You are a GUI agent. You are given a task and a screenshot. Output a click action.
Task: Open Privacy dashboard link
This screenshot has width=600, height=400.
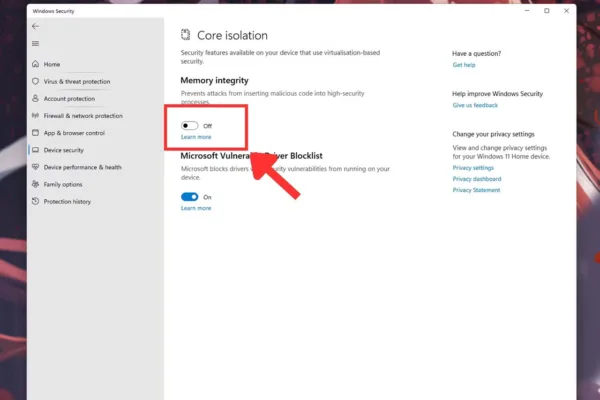click(x=477, y=179)
